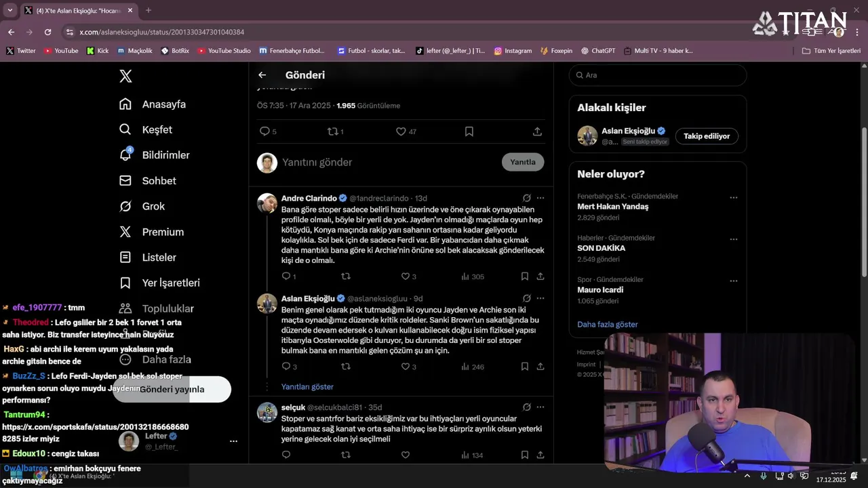Open options for Mauro Icardi trend
Viewport: 868px width, 488px height.
coord(733,281)
